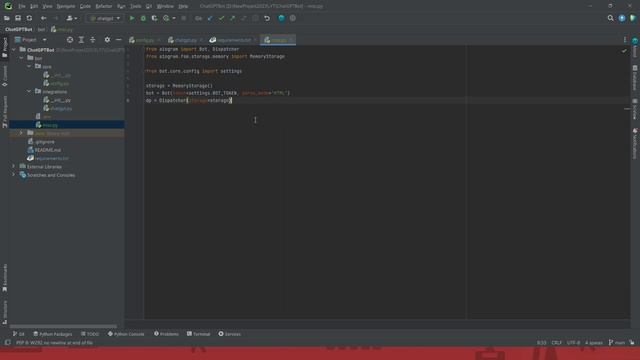Expand the highlighted venv folder
The width and height of the screenshot is (640, 360).
tap(21, 133)
